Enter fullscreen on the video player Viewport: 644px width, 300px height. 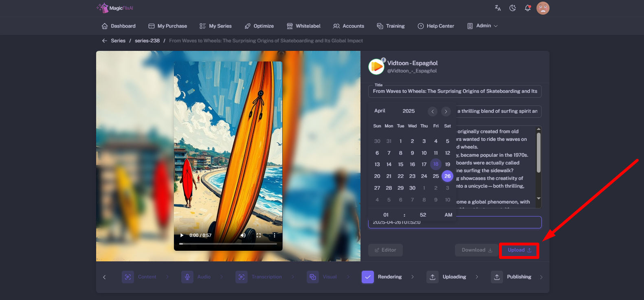pyautogui.click(x=259, y=235)
